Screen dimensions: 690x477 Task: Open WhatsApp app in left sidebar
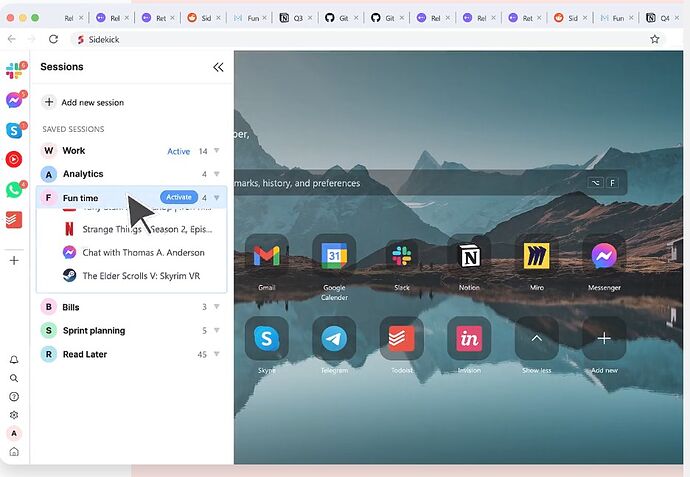(x=14, y=190)
